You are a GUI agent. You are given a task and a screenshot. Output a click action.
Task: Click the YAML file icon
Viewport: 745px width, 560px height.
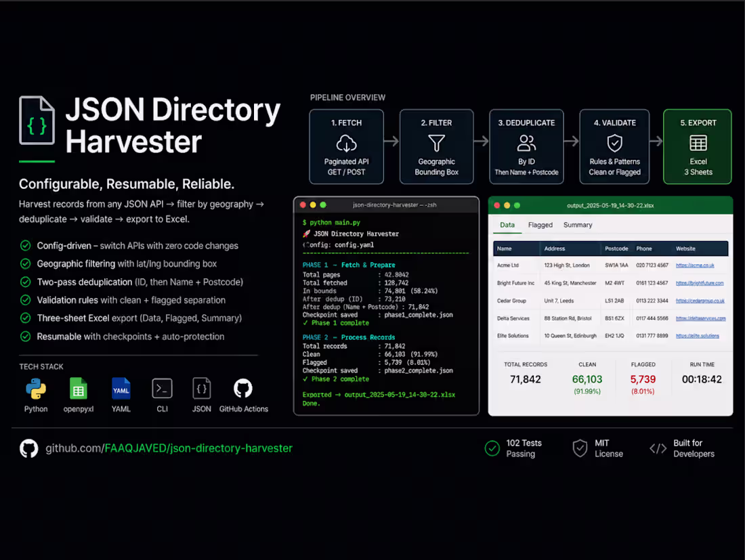[121, 389]
